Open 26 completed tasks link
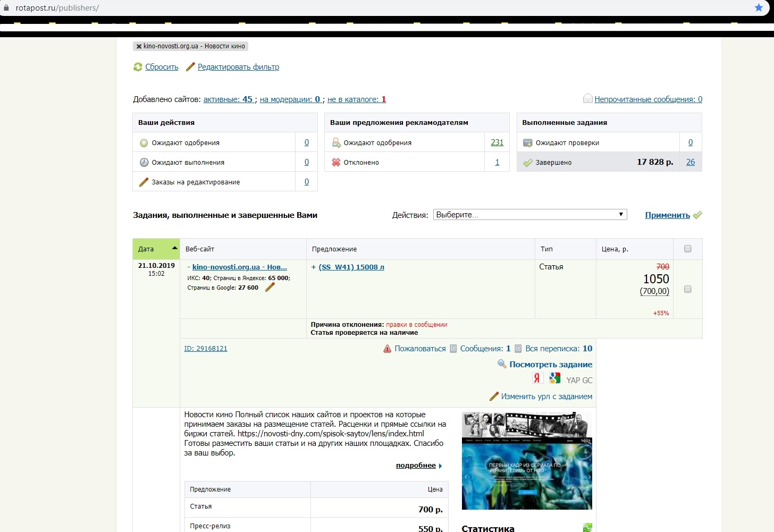 pos(691,162)
